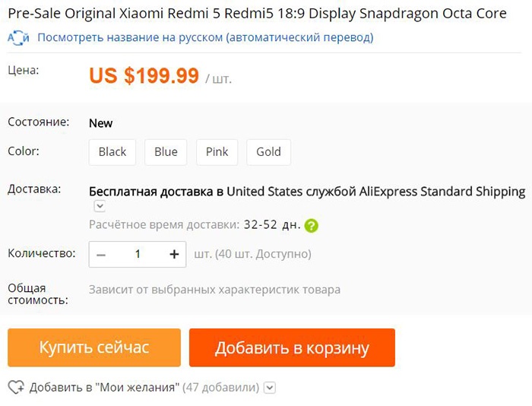Click the green question mark help icon
The width and height of the screenshot is (532, 406).
click(x=311, y=226)
